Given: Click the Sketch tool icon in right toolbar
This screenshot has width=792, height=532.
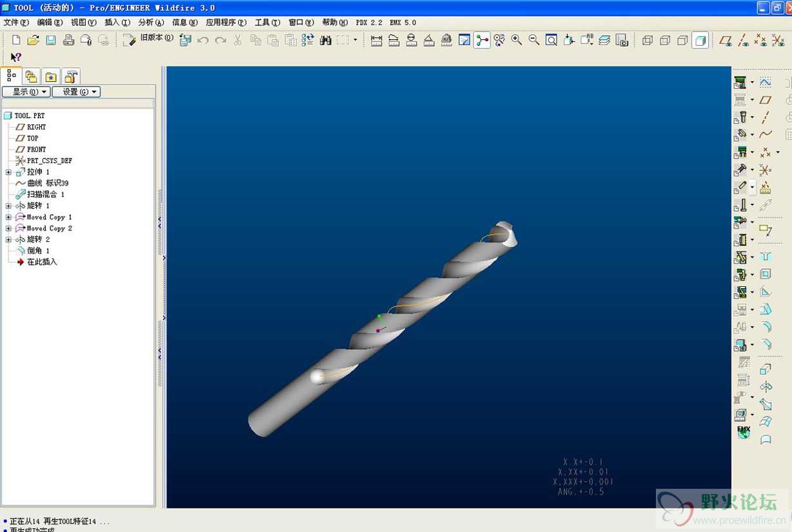Looking at the screenshot, I should tap(766, 83).
